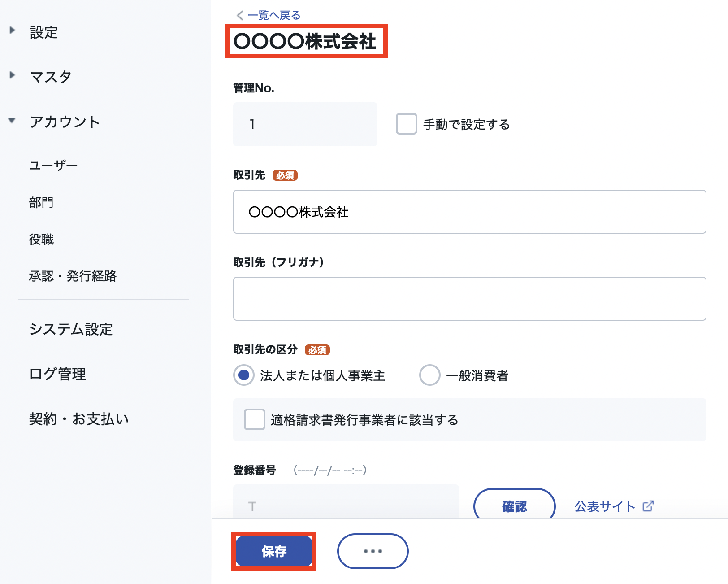Image resolution: width=728 pixels, height=584 pixels.
Task: Click the 確認 button
Action: pos(515,504)
